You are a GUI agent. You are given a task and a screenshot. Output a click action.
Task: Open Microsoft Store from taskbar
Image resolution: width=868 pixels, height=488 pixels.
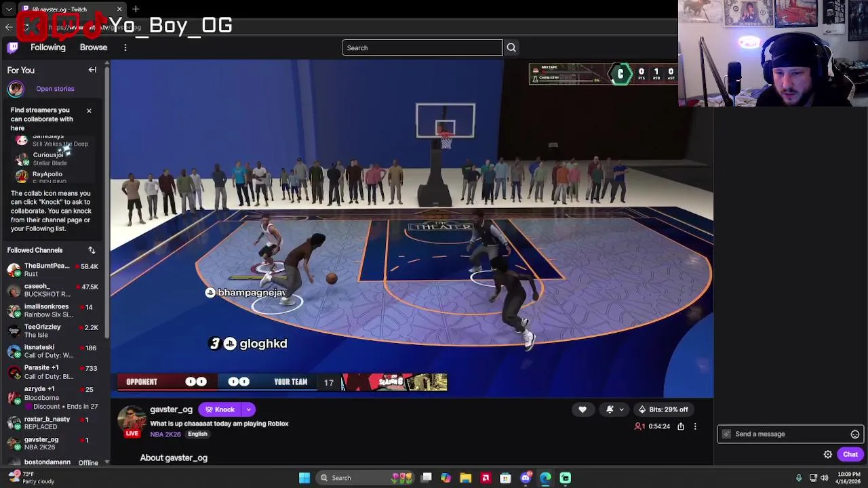[x=505, y=478]
